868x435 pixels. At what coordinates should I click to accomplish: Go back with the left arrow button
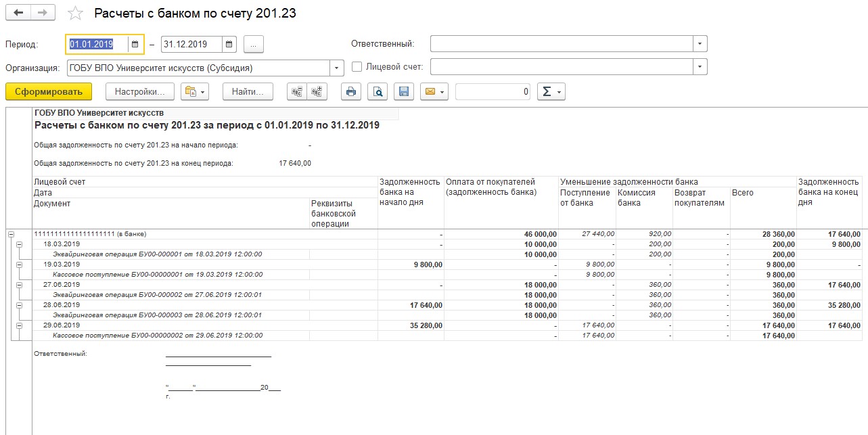18,14
